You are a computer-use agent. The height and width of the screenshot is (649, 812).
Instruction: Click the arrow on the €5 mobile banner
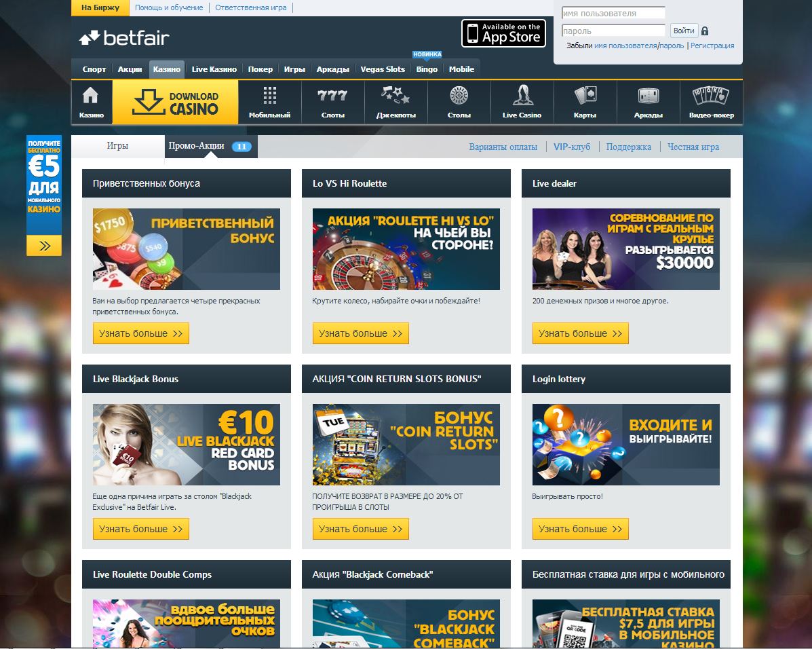coord(44,246)
